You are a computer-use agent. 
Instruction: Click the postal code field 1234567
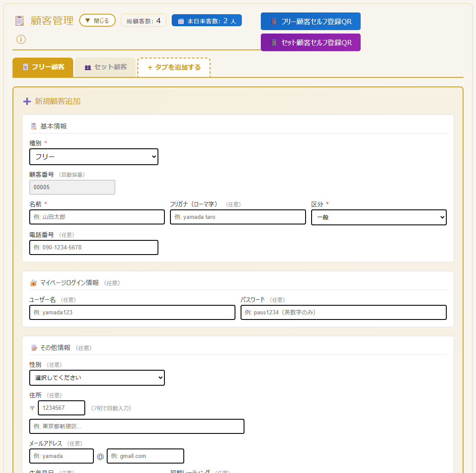[61, 408]
